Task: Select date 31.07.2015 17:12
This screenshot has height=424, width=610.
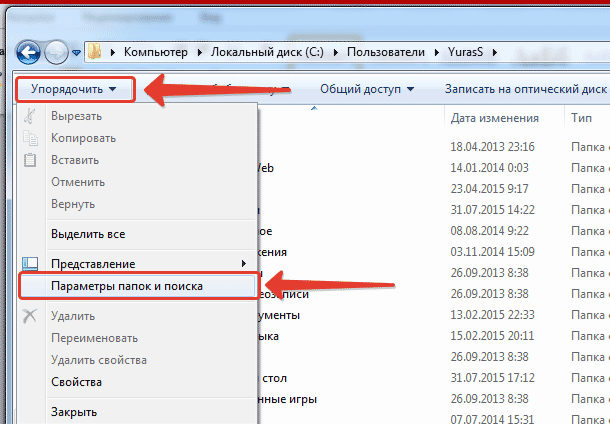Action: [x=493, y=378]
